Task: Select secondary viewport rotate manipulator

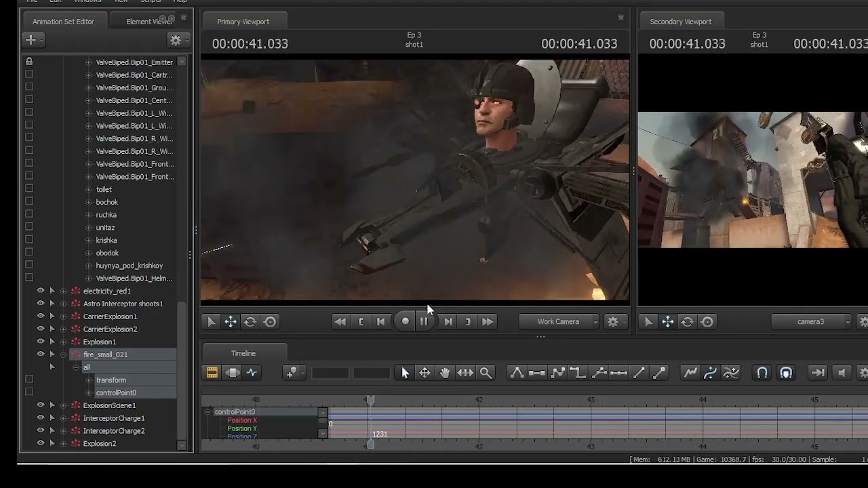Action: click(x=687, y=322)
